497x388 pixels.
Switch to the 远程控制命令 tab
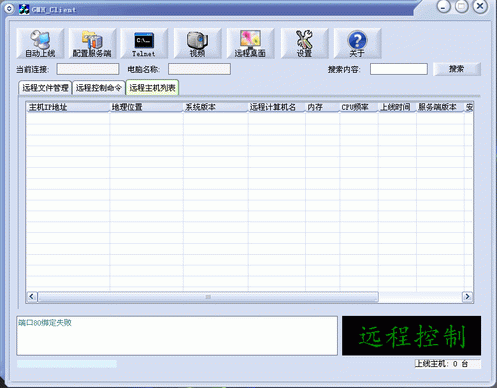click(99, 88)
